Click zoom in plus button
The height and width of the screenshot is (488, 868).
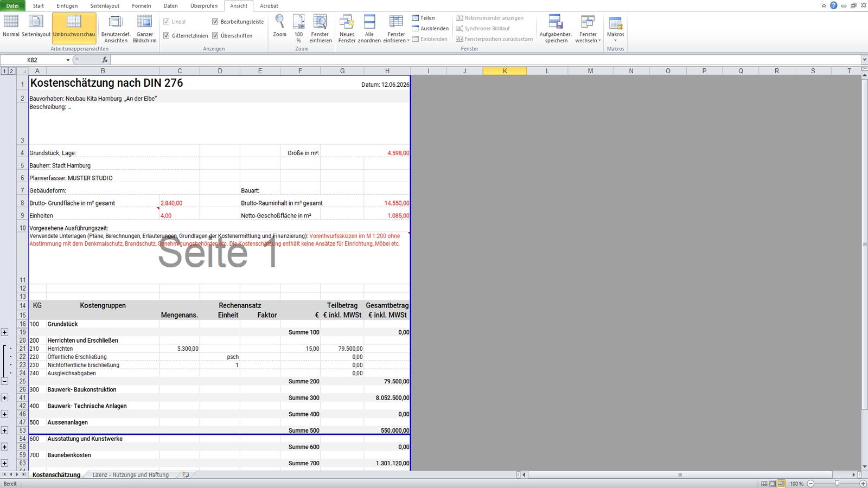pyautogui.click(x=863, y=484)
